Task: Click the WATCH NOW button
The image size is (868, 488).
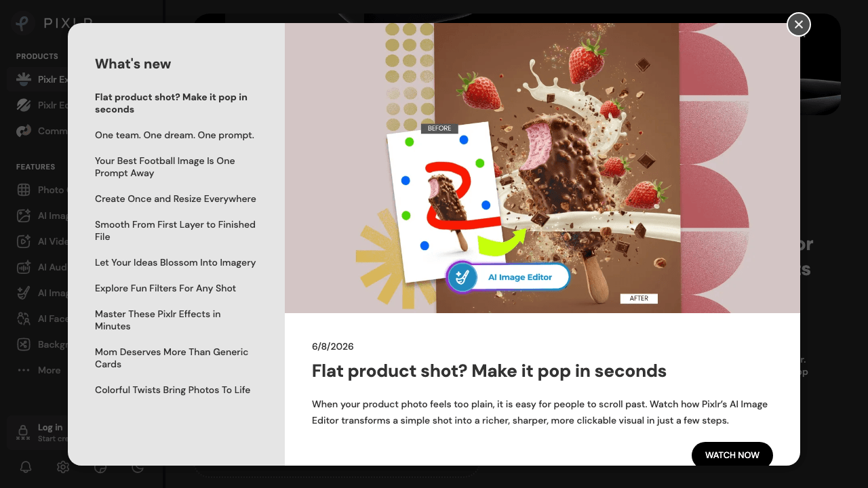Action: tap(732, 455)
